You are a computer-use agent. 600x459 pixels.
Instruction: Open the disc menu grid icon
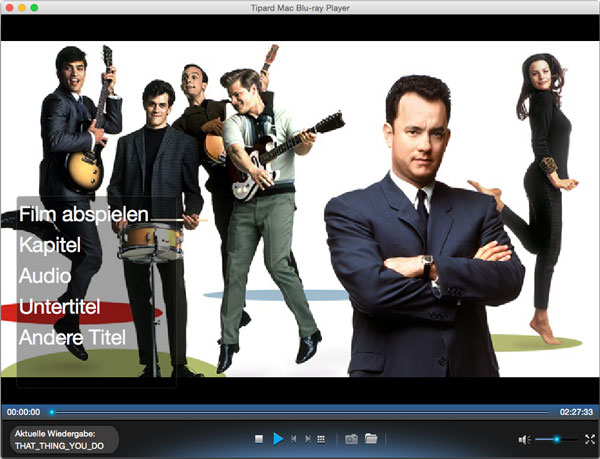pyautogui.click(x=321, y=439)
